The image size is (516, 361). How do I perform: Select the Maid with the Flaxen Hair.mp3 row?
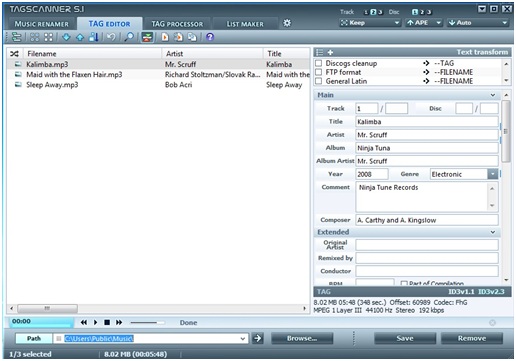click(158, 75)
